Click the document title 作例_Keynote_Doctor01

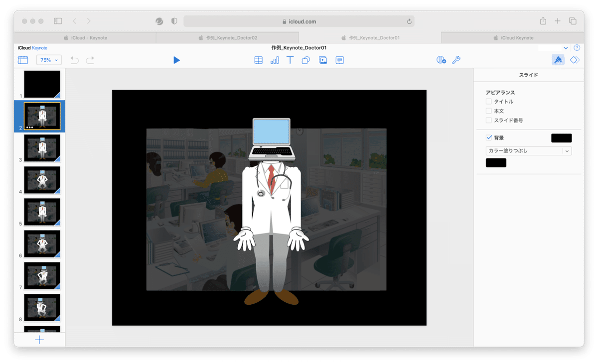tap(299, 48)
